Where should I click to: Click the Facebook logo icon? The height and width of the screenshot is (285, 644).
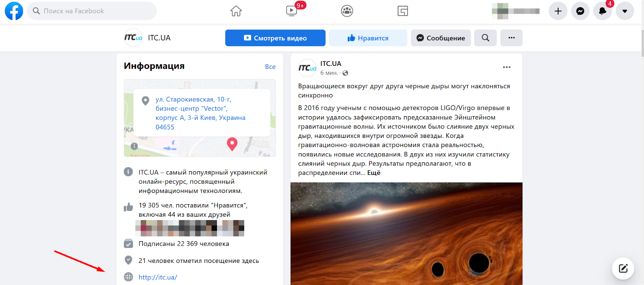[x=14, y=11]
